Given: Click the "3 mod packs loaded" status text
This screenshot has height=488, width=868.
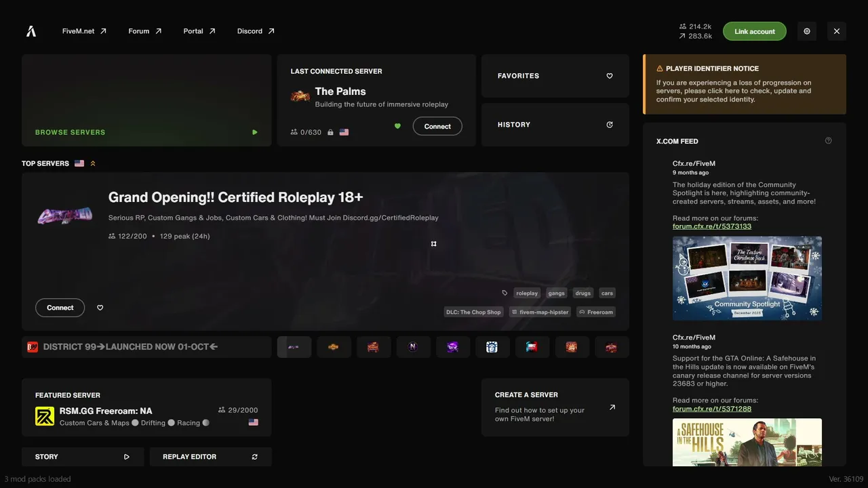Looking at the screenshot, I should pyautogui.click(x=38, y=479).
